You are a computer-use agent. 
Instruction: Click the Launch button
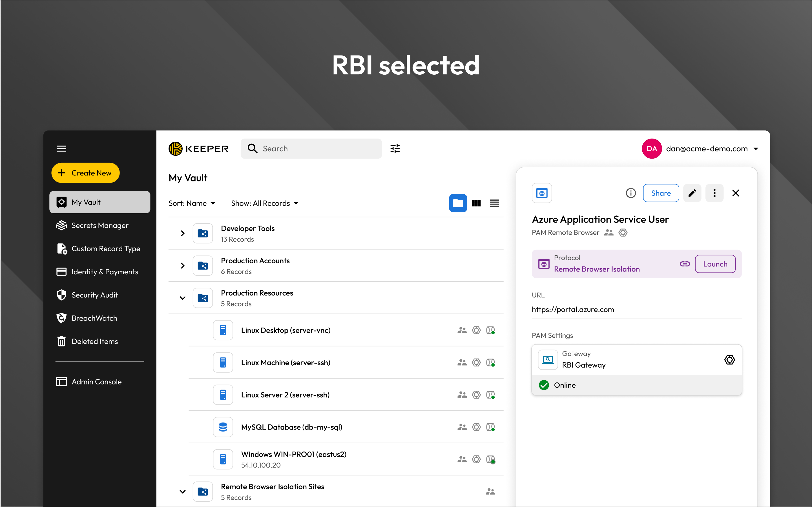click(x=715, y=264)
